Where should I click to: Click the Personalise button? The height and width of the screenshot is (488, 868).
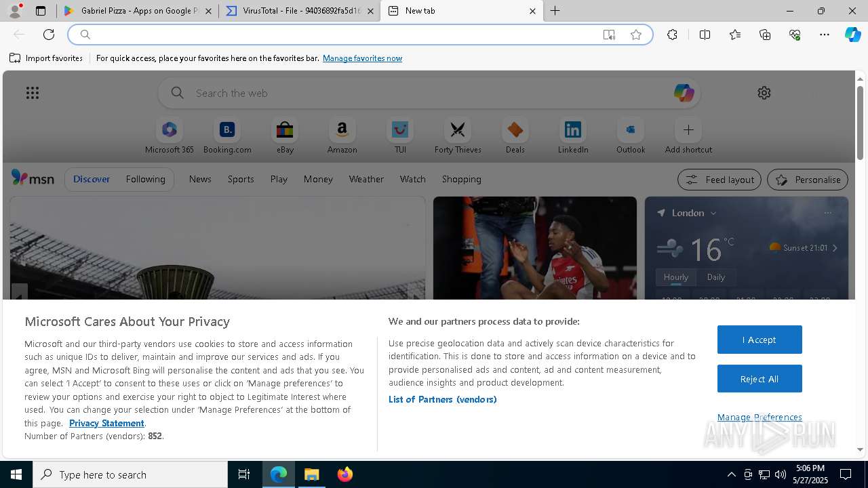[808, 180]
